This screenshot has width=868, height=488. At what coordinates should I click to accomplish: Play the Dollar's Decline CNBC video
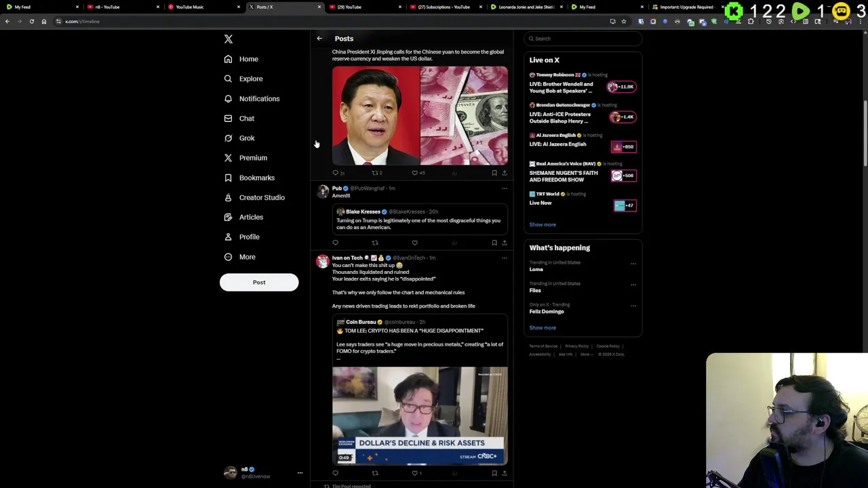pyautogui.click(x=420, y=416)
